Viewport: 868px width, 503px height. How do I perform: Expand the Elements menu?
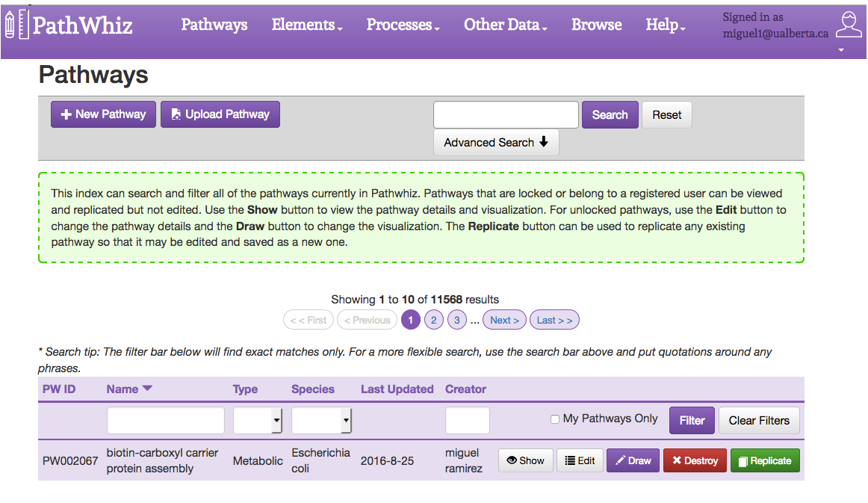tap(307, 25)
